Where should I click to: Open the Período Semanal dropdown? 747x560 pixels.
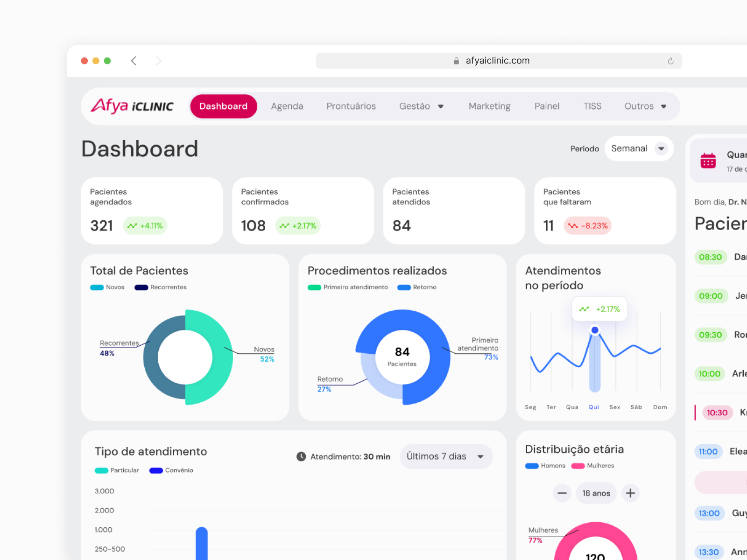click(639, 148)
